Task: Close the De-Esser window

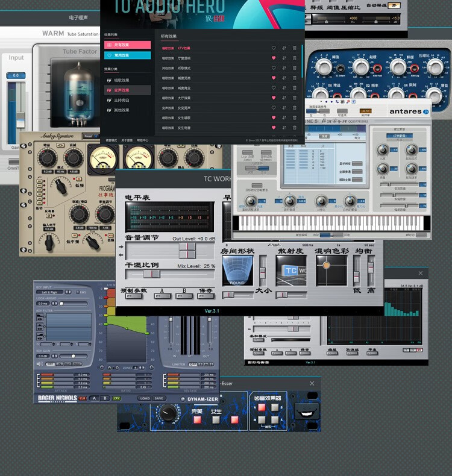Action: [312, 383]
